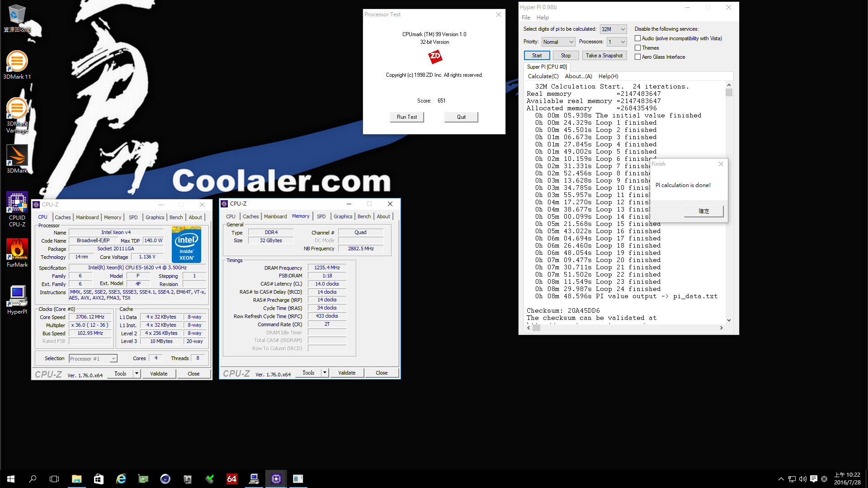The width and height of the screenshot is (868, 488).
Task: Open the 3DMark 11 desktop shortcut
Action: click(17, 65)
